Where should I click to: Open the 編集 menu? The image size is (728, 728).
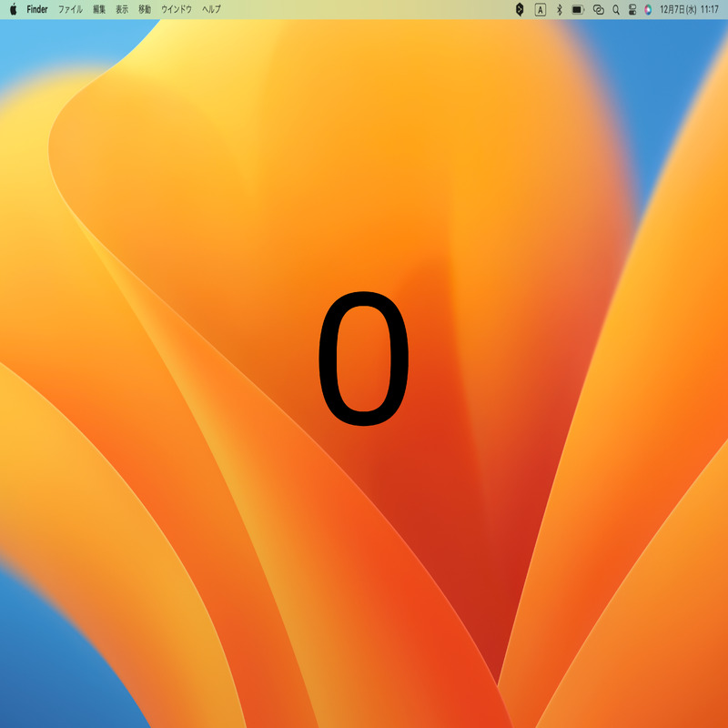point(99,9)
